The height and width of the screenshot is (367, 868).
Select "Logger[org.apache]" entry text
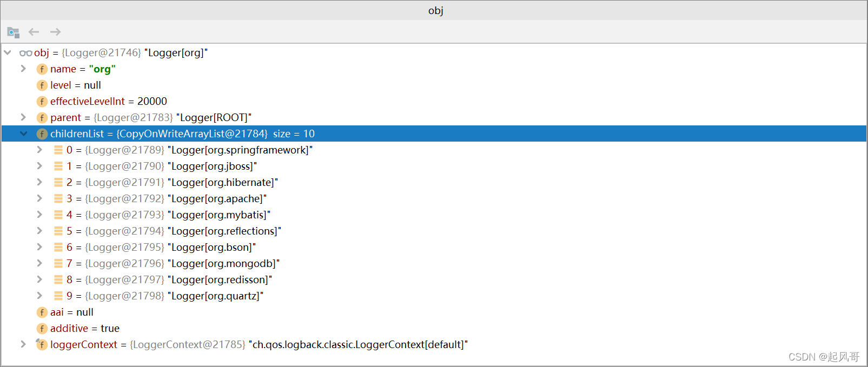(217, 198)
